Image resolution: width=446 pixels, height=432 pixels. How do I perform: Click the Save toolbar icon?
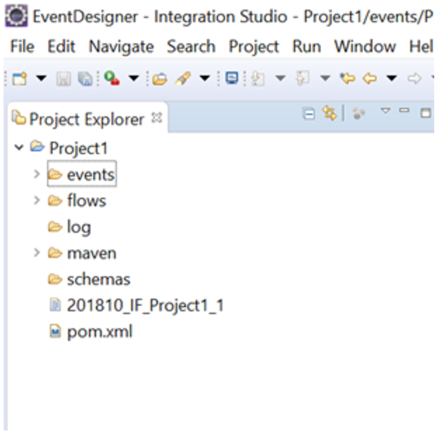pyautogui.click(x=63, y=79)
